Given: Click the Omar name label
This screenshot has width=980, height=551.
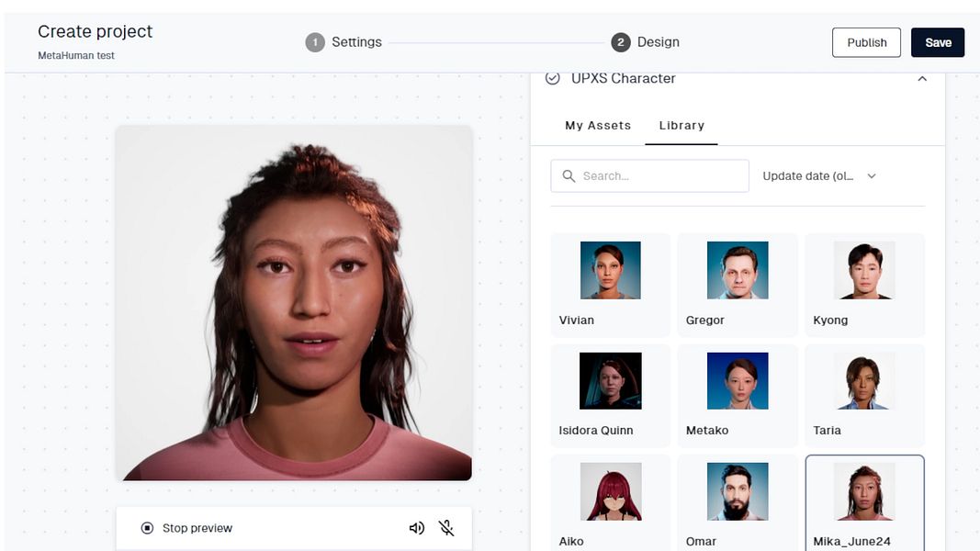Looking at the screenshot, I should 701,541.
